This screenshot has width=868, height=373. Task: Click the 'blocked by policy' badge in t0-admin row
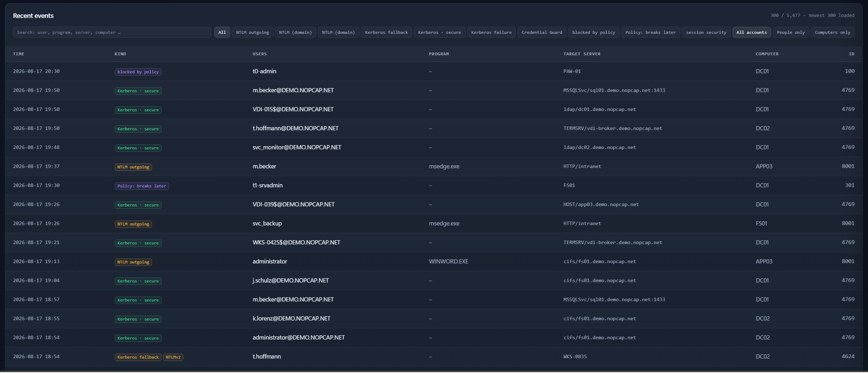point(138,72)
